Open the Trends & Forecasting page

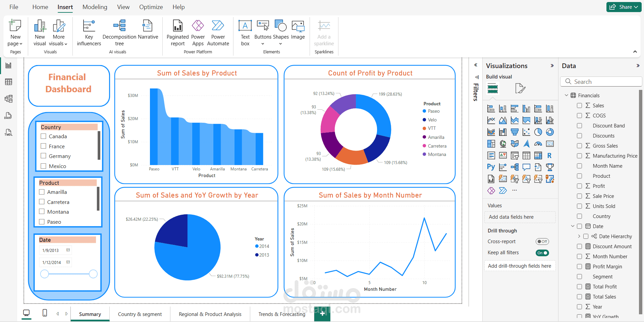(282, 314)
